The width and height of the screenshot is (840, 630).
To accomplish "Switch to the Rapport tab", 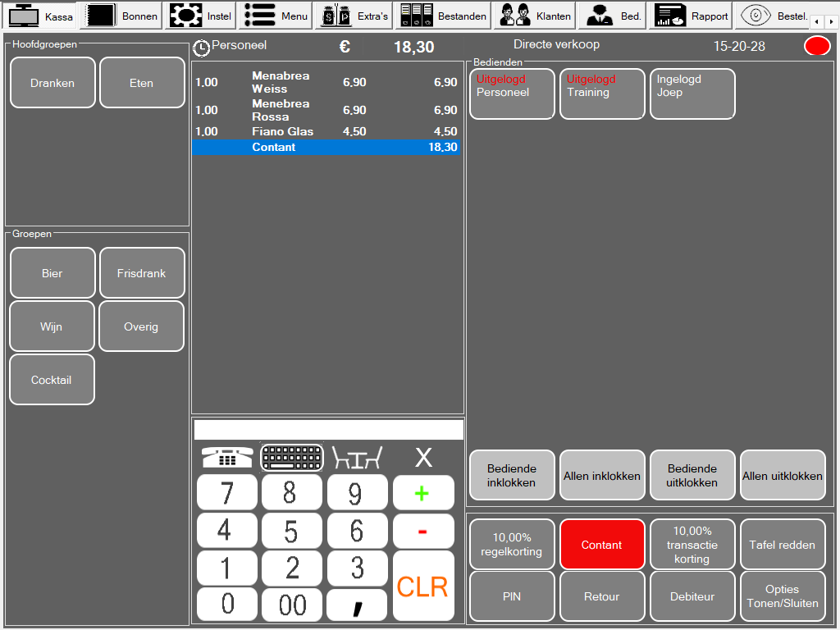I will [x=691, y=16].
